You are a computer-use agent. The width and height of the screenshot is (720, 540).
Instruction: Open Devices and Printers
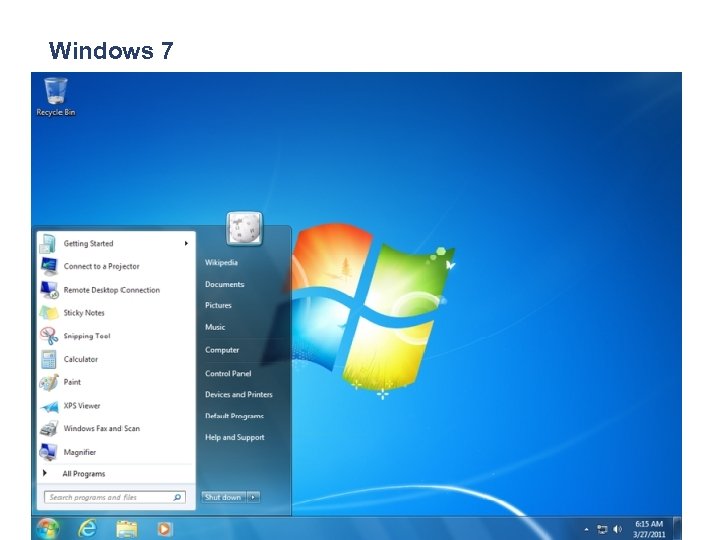238,394
